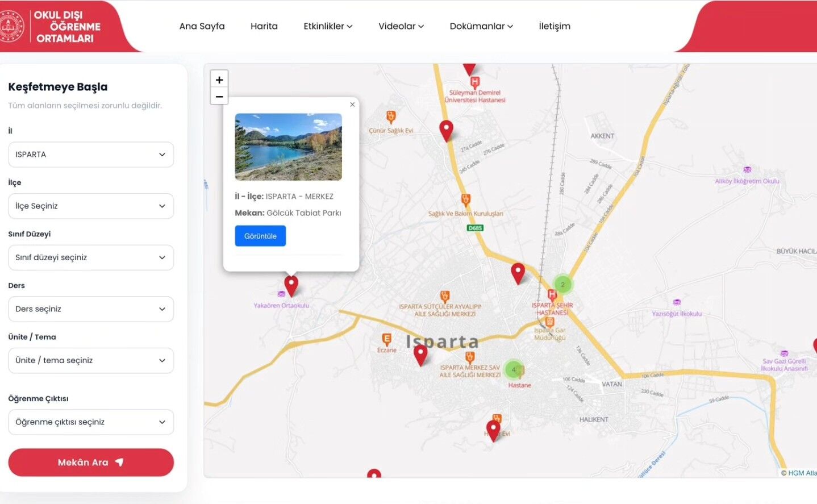Open the İletişim page
817x504 pixels.
(x=555, y=26)
